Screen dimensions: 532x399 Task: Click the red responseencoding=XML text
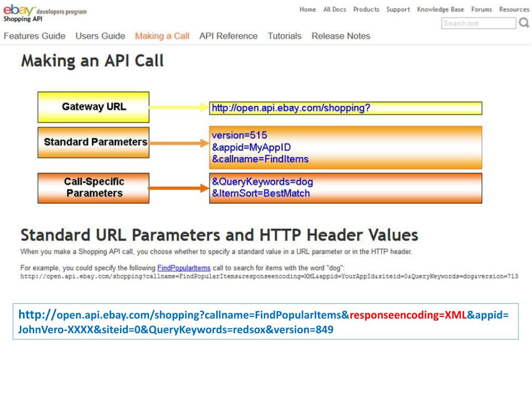click(x=408, y=315)
